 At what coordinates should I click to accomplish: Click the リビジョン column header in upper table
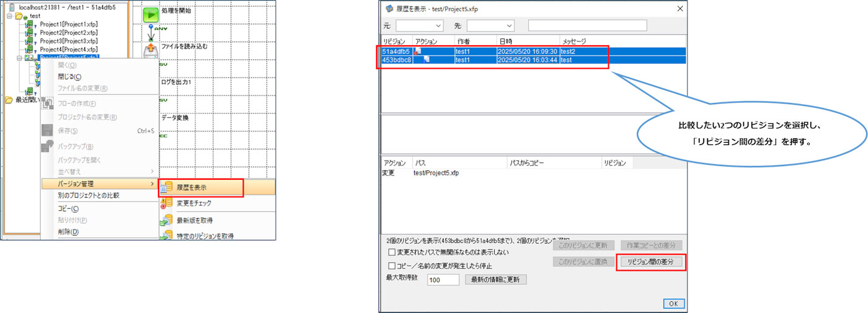396,41
